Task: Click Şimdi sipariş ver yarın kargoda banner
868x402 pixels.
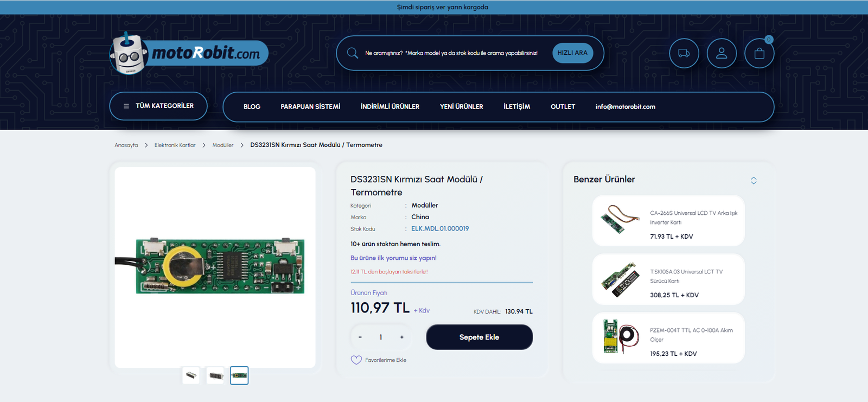Action: (x=443, y=7)
